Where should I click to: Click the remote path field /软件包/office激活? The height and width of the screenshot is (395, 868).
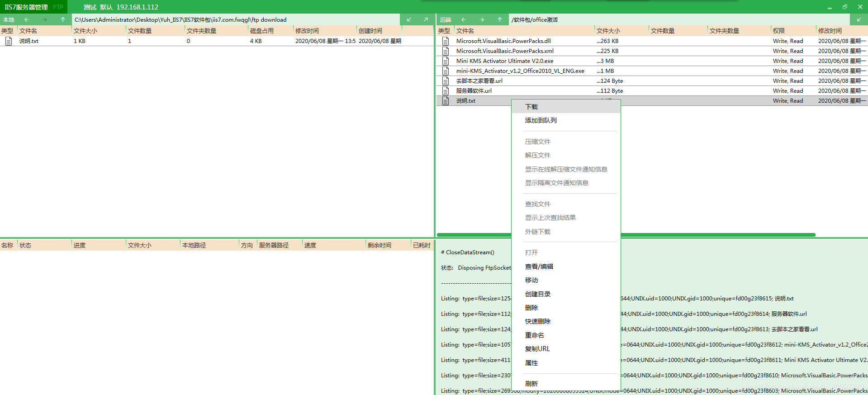(x=679, y=19)
